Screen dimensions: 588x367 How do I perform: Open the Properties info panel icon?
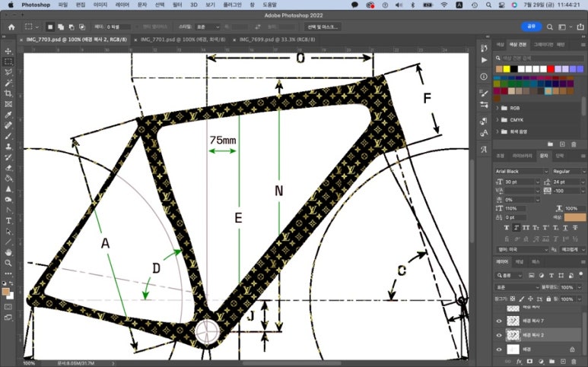click(484, 77)
